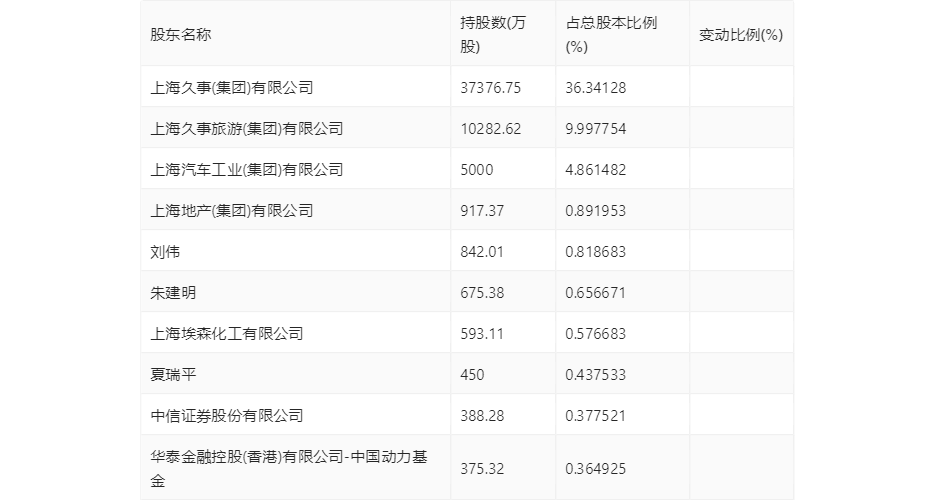Image resolution: width=935 pixels, height=500 pixels.
Task: Select the percentage value 0.656671
Action: point(596,293)
